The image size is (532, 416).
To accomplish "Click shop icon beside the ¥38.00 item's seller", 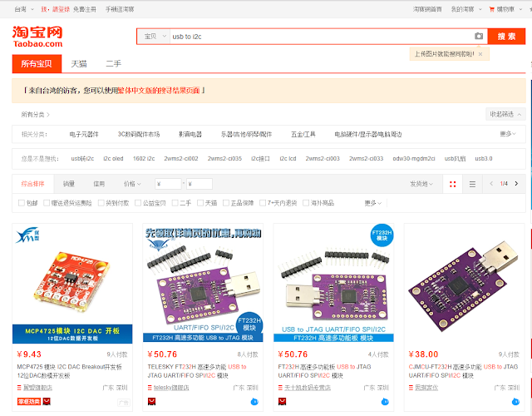I will click(x=411, y=388).
